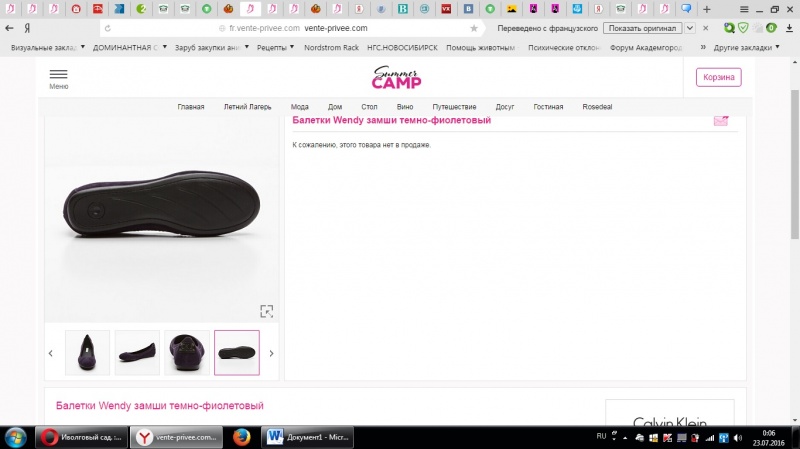Open Мода navigation item
Image resolution: width=800 pixels, height=449 pixels.
[299, 107]
